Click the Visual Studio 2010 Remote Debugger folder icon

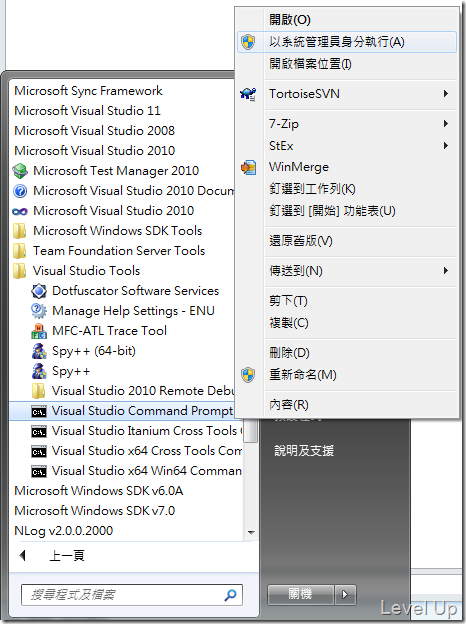tap(39, 391)
